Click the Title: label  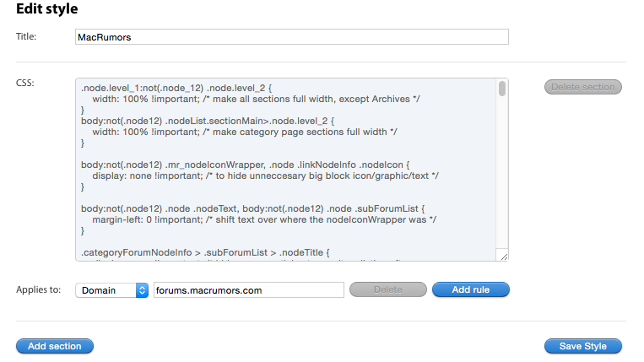coord(26,36)
